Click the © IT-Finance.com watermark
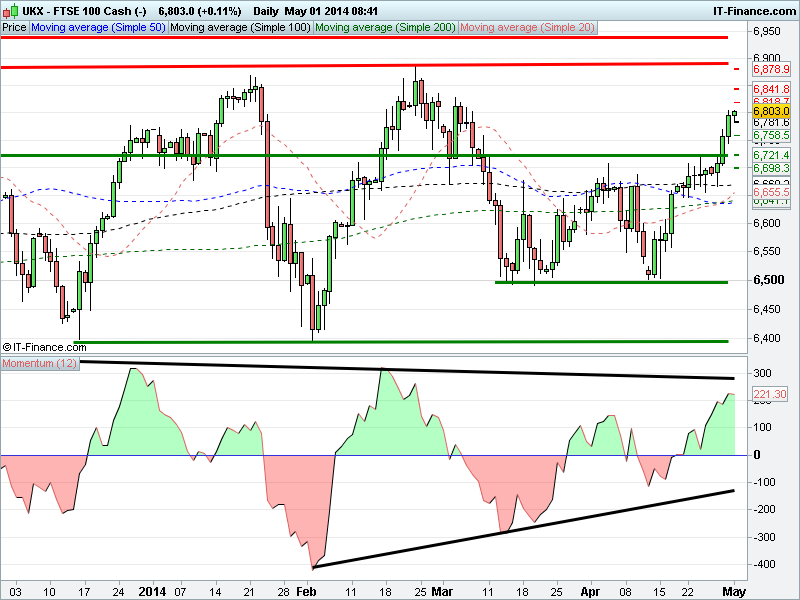 coord(43,346)
